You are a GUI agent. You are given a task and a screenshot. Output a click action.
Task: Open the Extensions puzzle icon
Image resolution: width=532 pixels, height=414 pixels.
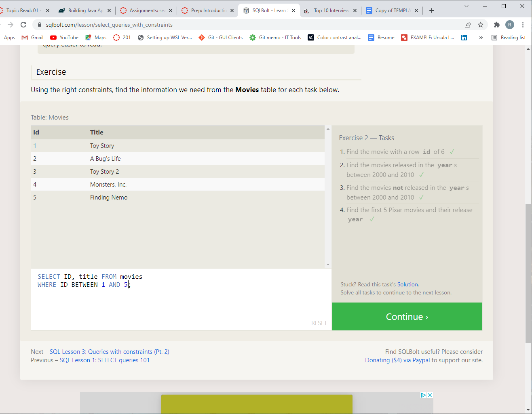pos(497,25)
